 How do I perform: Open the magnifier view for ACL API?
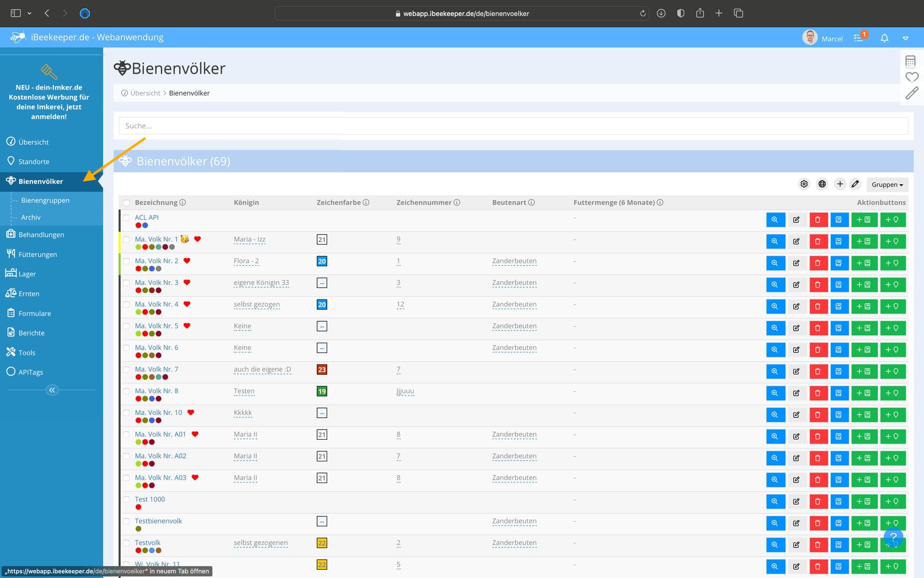point(775,220)
